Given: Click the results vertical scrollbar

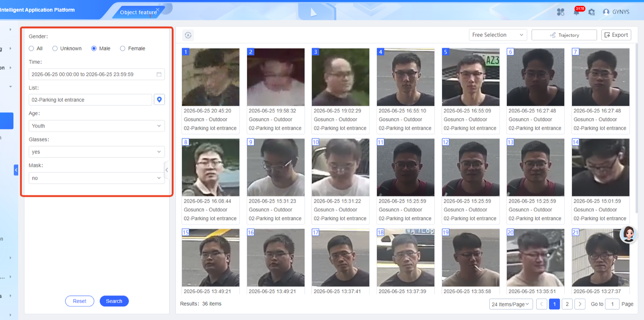Looking at the screenshot, I should [x=636, y=129].
